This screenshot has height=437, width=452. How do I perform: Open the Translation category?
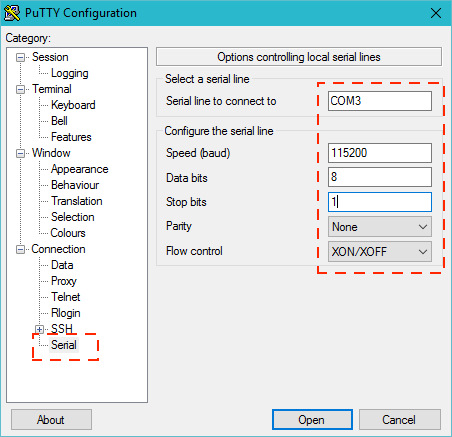coord(77,201)
